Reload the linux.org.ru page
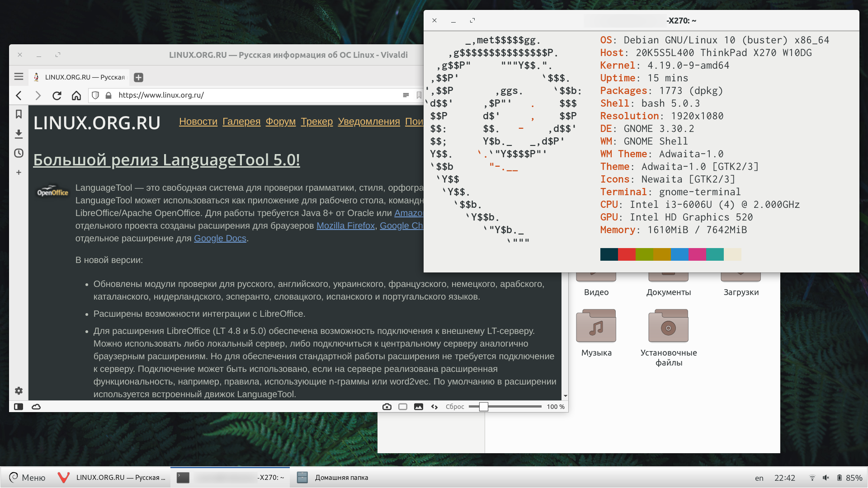Image resolution: width=868 pixels, height=488 pixels. point(57,95)
